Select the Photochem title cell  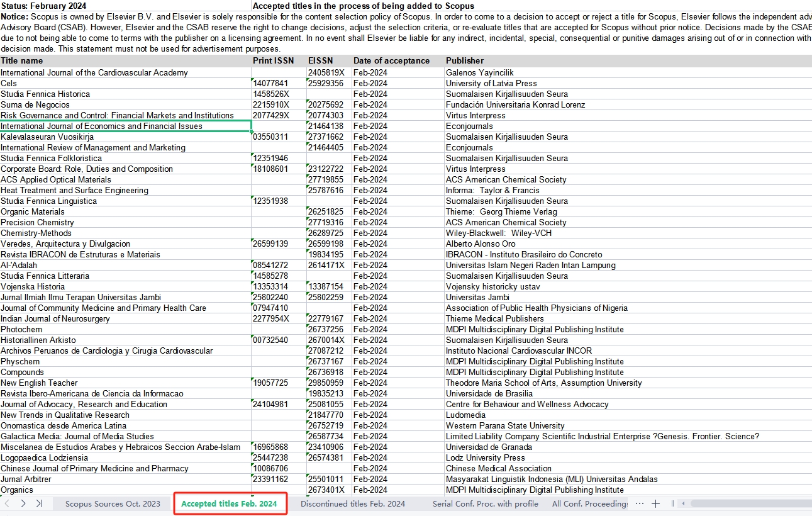point(126,329)
